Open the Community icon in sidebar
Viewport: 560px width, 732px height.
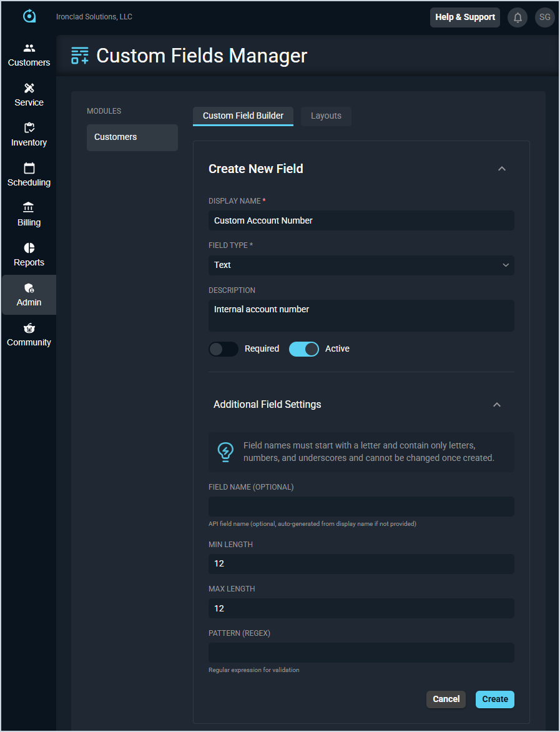(29, 329)
